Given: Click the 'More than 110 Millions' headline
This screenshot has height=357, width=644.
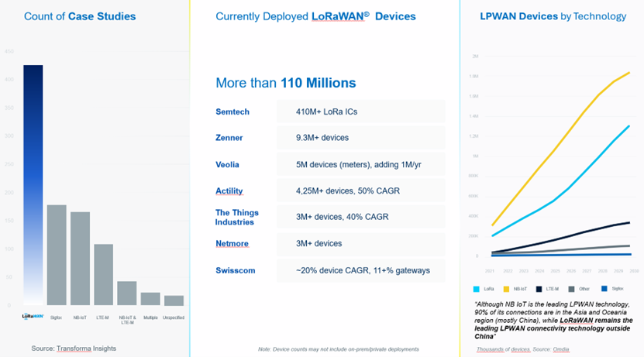Looking at the screenshot, I should point(285,83).
